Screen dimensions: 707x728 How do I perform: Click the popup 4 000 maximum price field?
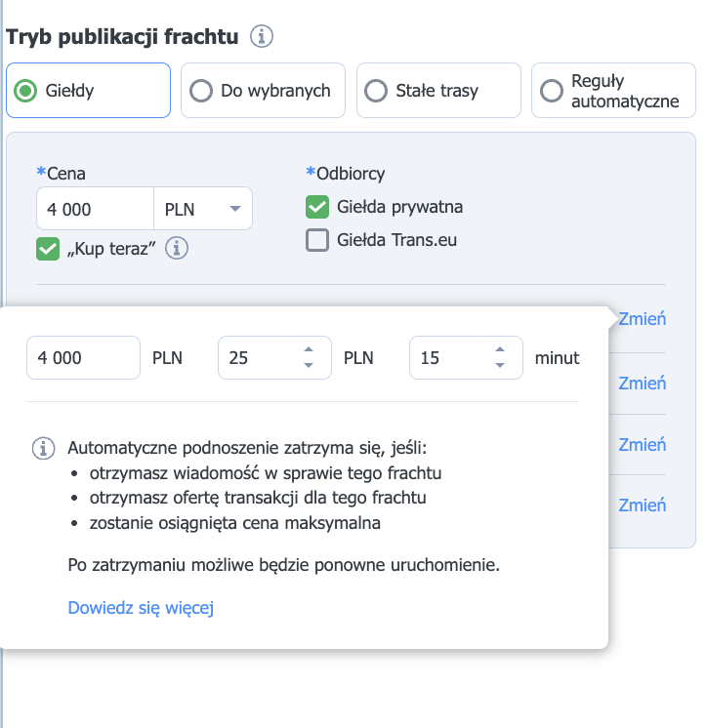pos(84,357)
